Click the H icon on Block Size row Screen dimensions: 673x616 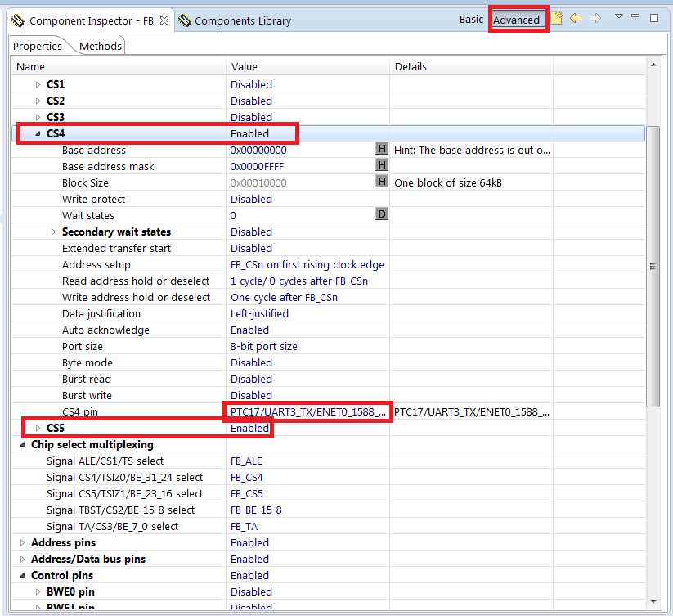pos(382,181)
